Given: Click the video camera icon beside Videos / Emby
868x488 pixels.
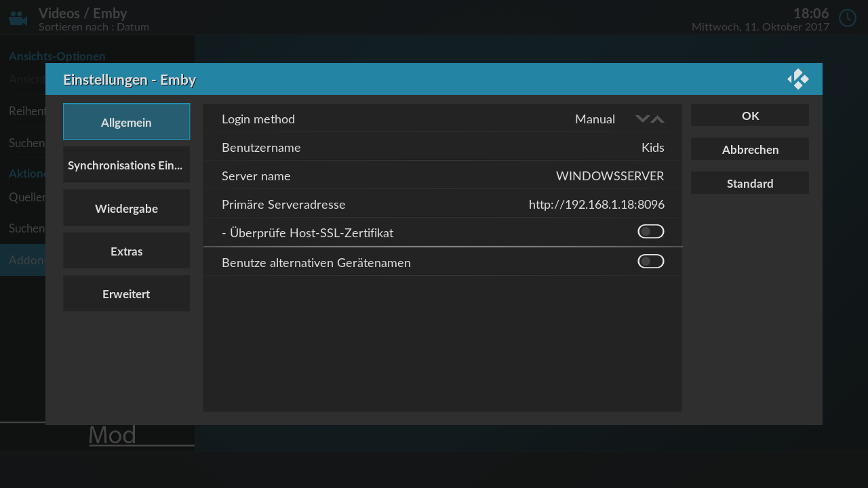Looking at the screenshot, I should pyautogui.click(x=18, y=18).
